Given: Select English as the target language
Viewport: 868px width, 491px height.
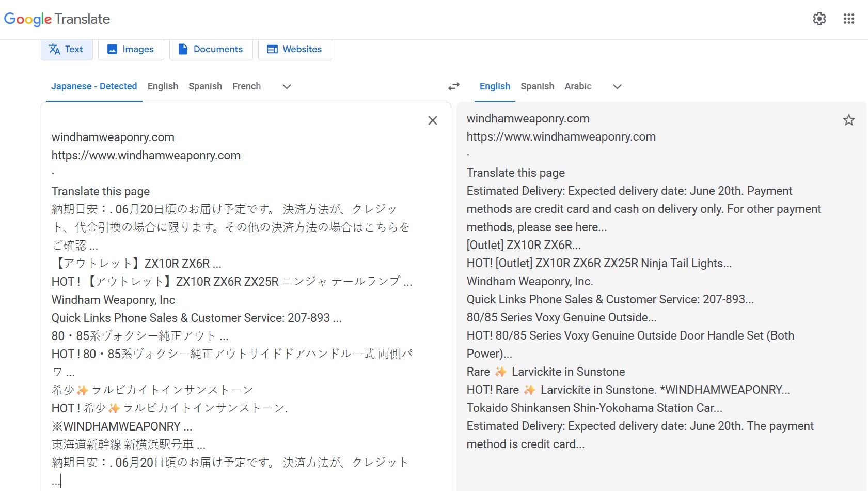Looking at the screenshot, I should (x=495, y=86).
